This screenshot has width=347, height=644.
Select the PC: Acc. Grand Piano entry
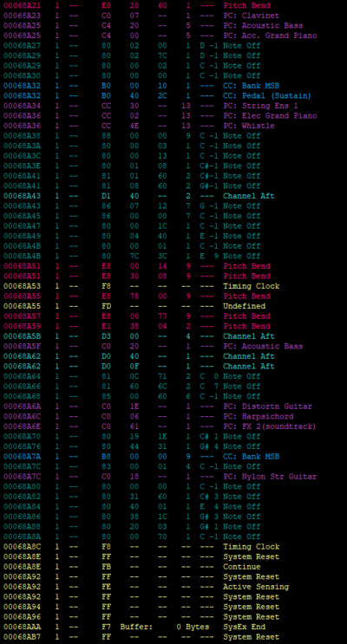160,36
